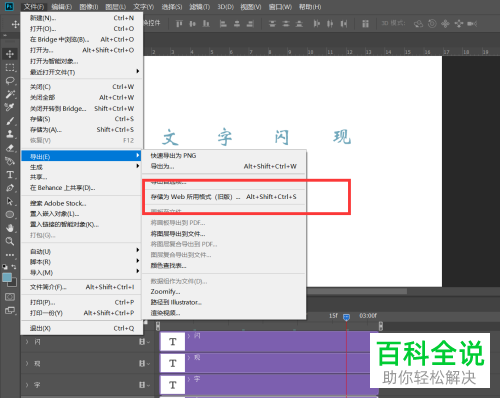Toggle Quick Mask mode
Image resolution: width=500 pixels, height=398 pixels.
(x=10, y=297)
